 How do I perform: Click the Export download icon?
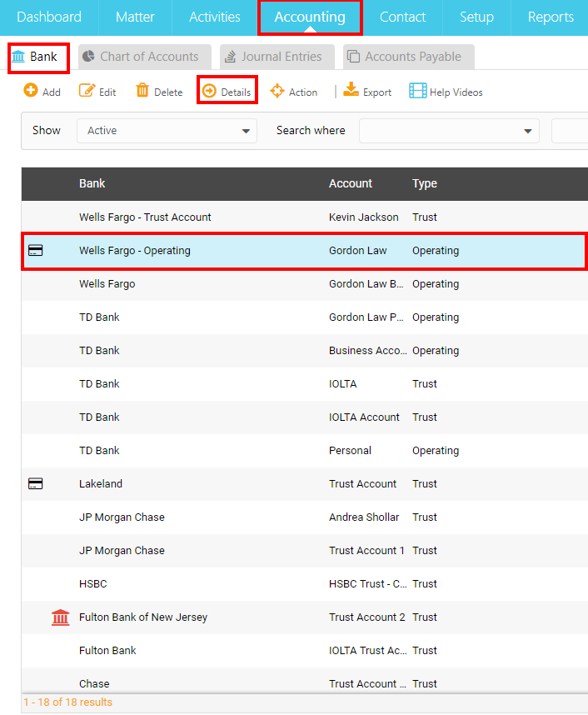tap(351, 89)
